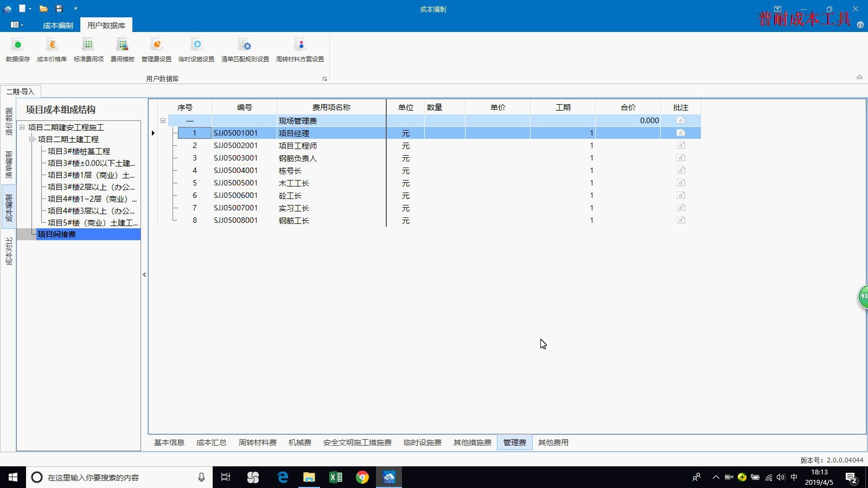Click the open folder icon in title bar

44,9
